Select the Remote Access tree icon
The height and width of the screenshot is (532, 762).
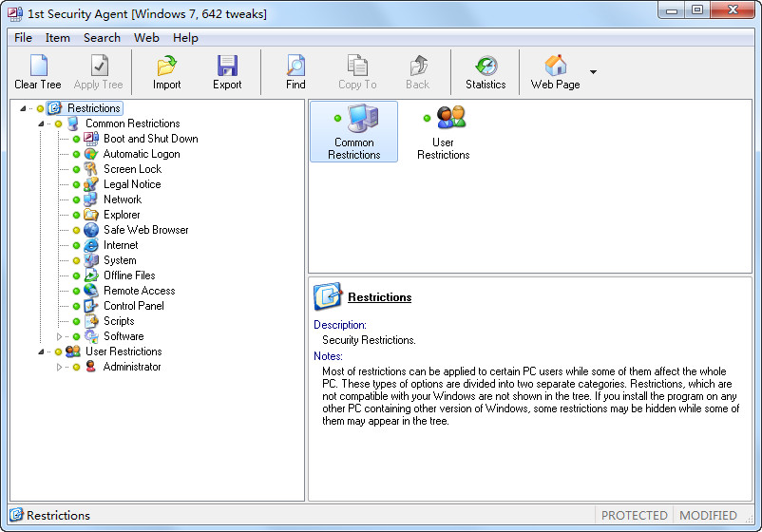coord(91,291)
